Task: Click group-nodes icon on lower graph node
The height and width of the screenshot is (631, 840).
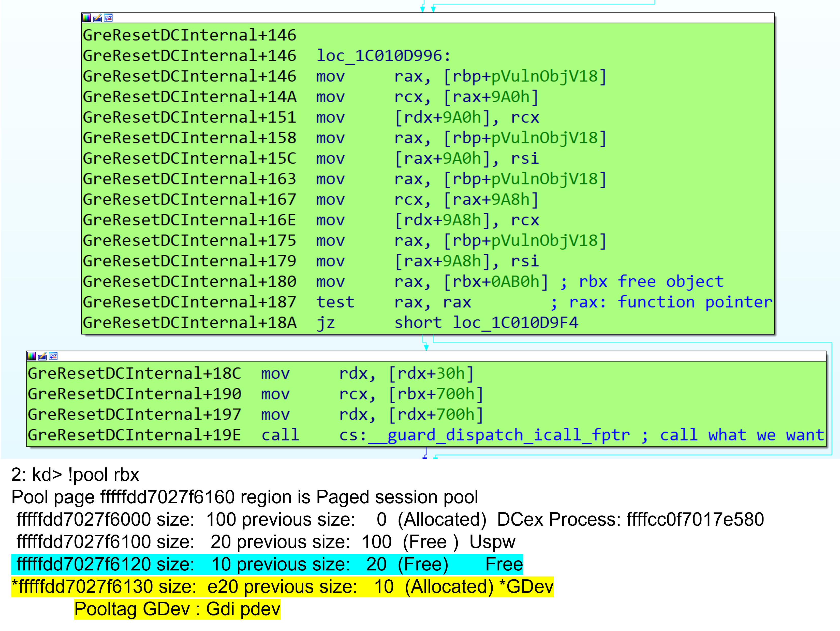Action: click(54, 356)
